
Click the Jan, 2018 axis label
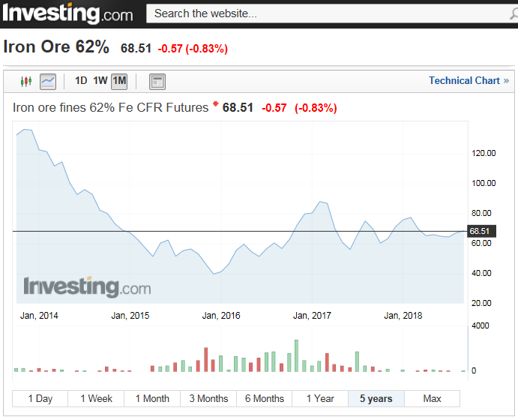click(x=403, y=316)
